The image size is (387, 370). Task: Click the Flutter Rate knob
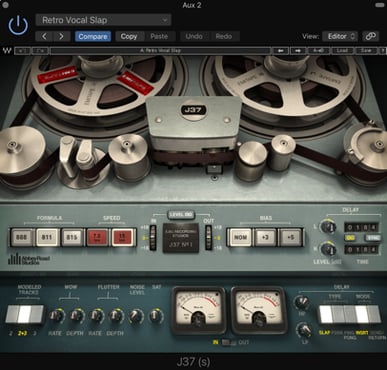tap(96, 316)
